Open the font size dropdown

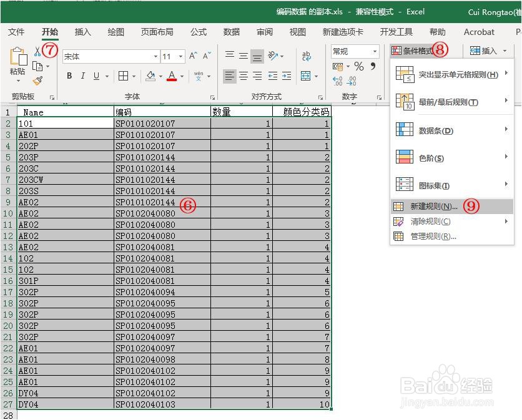click(181, 57)
